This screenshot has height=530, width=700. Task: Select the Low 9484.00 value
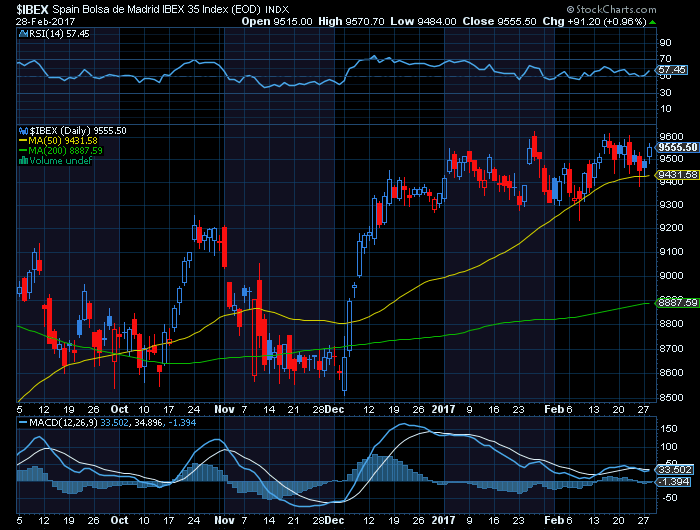(x=423, y=21)
